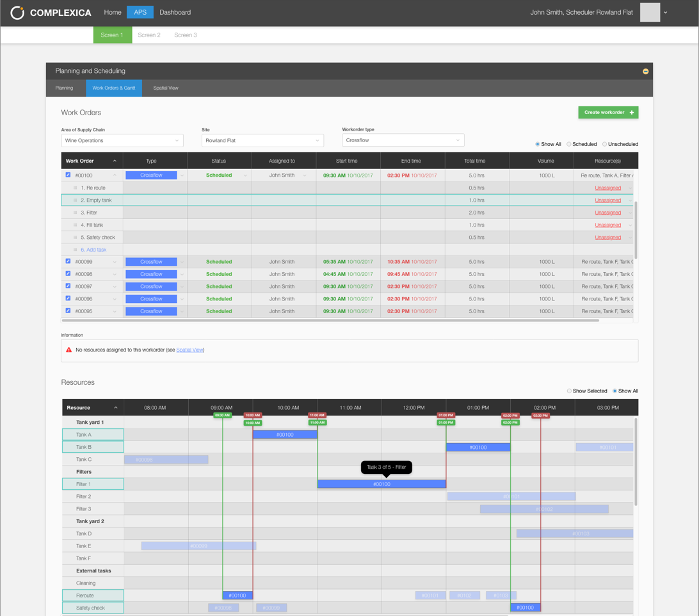Select the #00100 bar on Filter 1 row
The image size is (699, 616).
point(382,483)
